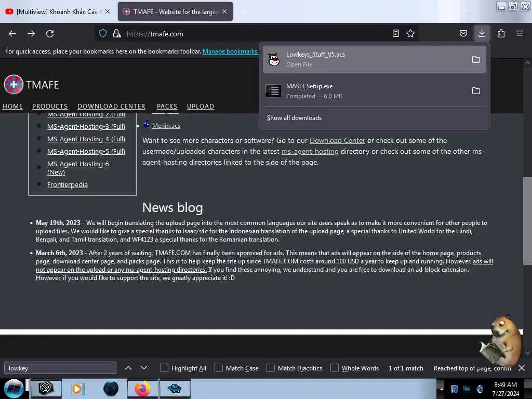Open the first pinned taskbar app icon
Viewport: 532px width, 399px height.
[x=46, y=389]
